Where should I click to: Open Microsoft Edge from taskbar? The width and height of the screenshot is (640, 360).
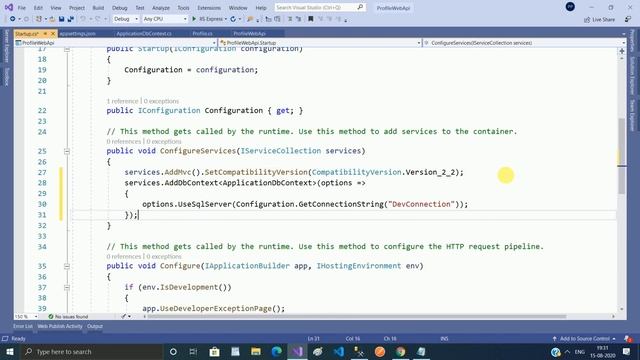coord(276,351)
